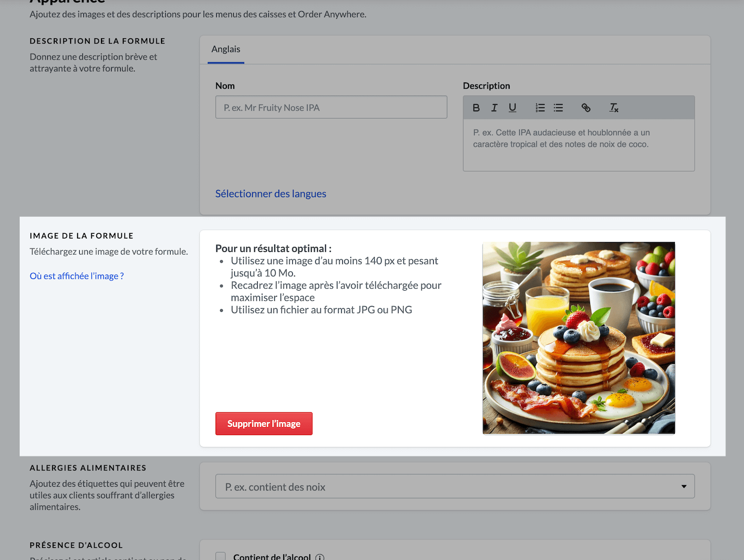The height and width of the screenshot is (560, 744).
Task: Click the Nom field label
Action: [x=225, y=86]
